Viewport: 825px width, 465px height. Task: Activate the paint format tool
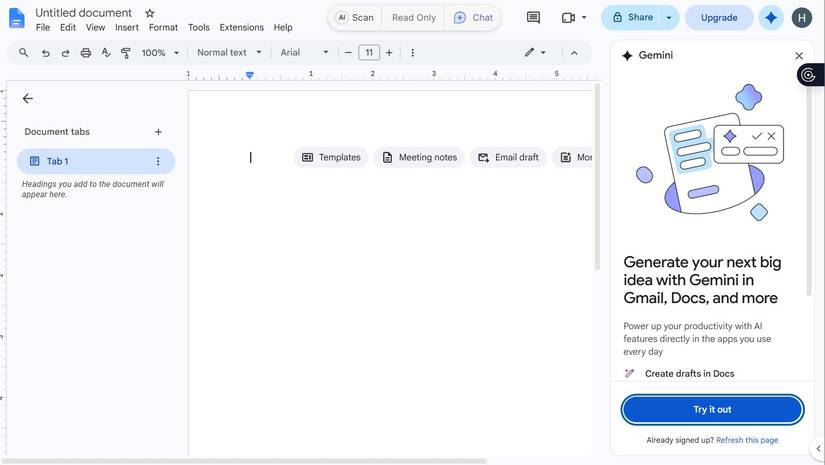coord(126,53)
